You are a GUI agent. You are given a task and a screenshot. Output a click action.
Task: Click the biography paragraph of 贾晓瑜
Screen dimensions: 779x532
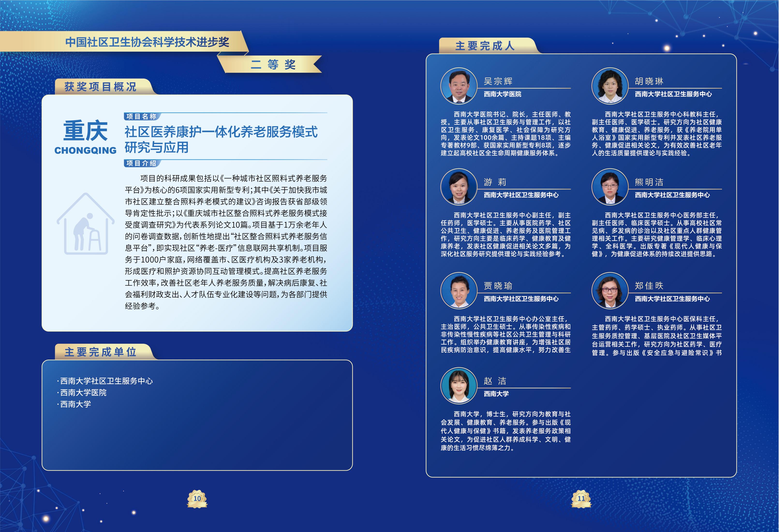pos(505,334)
